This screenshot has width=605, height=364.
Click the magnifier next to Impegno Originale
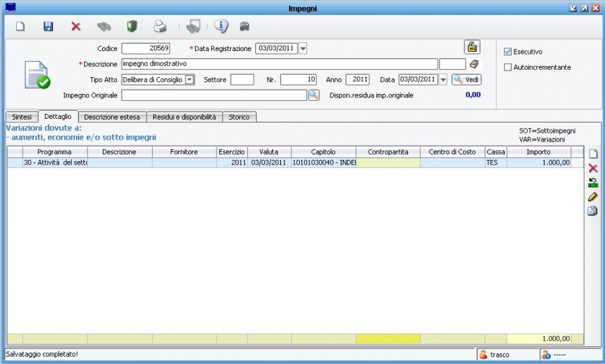click(314, 95)
